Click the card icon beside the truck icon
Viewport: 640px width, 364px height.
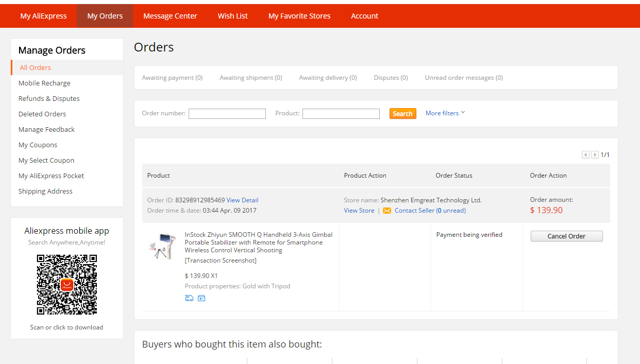coord(201,298)
